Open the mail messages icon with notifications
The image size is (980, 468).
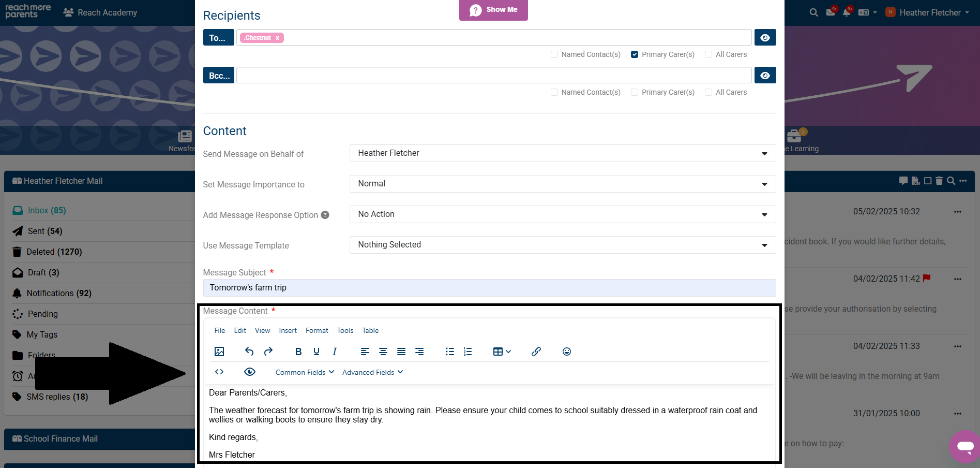[831, 12]
